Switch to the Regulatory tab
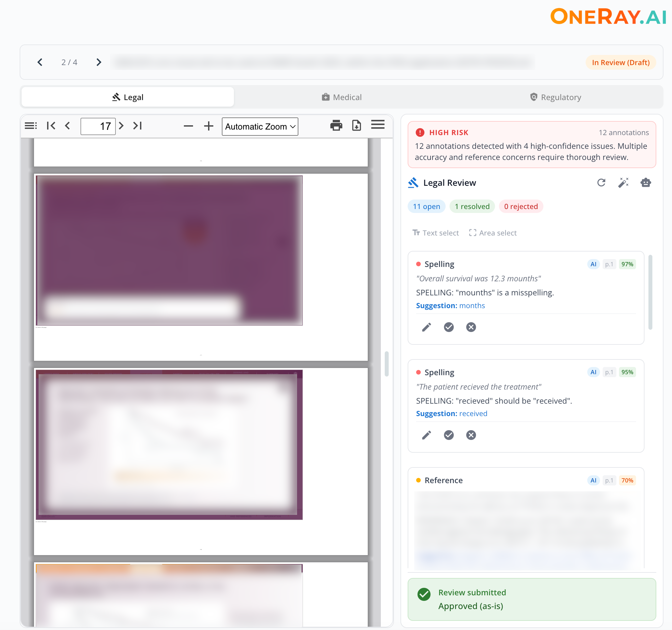The width and height of the screenshot is (672, 630). 556,97
